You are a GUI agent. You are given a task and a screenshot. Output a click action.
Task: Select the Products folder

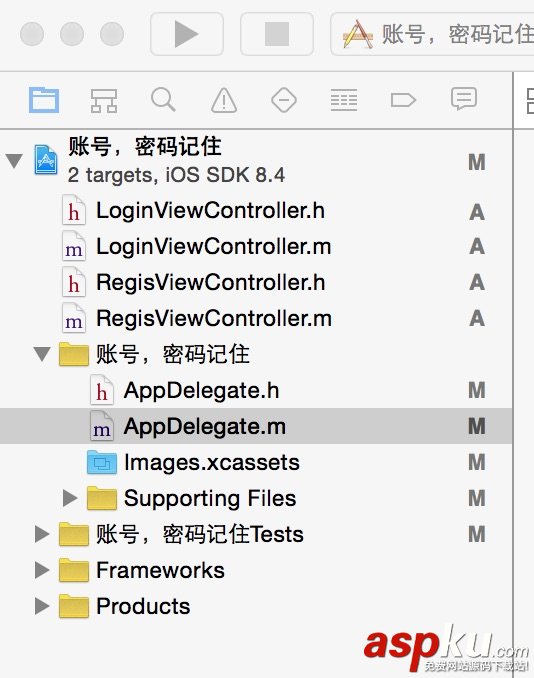click(x=74, y=606)
